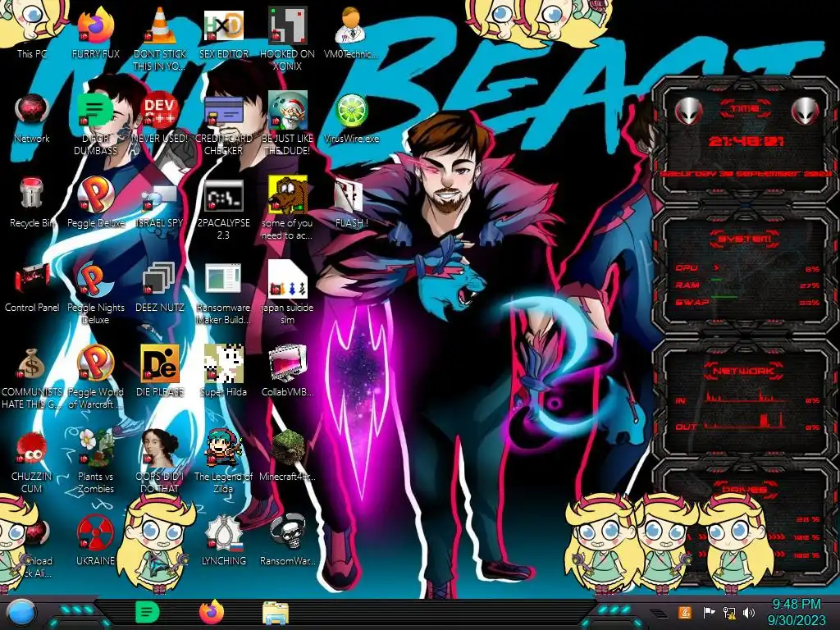Launch the Firefox shortcut labeled FURRY FUX

pyautogui.click(x=95, y=33)
